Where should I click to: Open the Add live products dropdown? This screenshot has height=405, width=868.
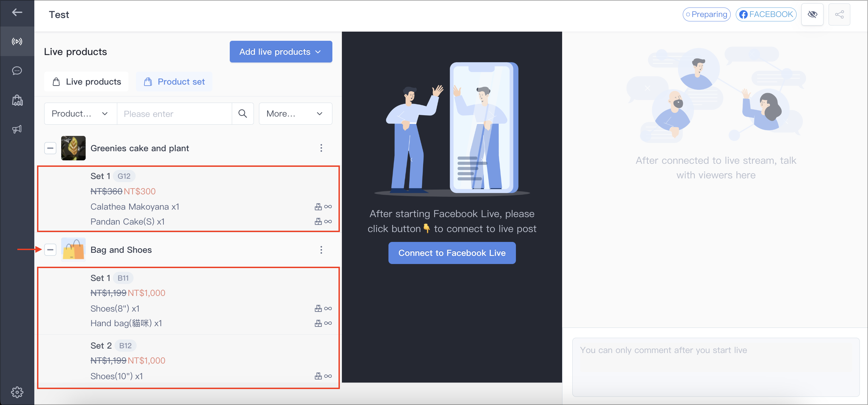pos(281,52)
